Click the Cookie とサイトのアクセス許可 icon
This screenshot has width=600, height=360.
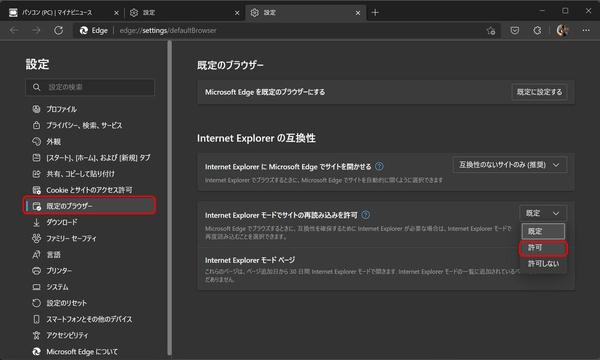[x=36, y=190]
